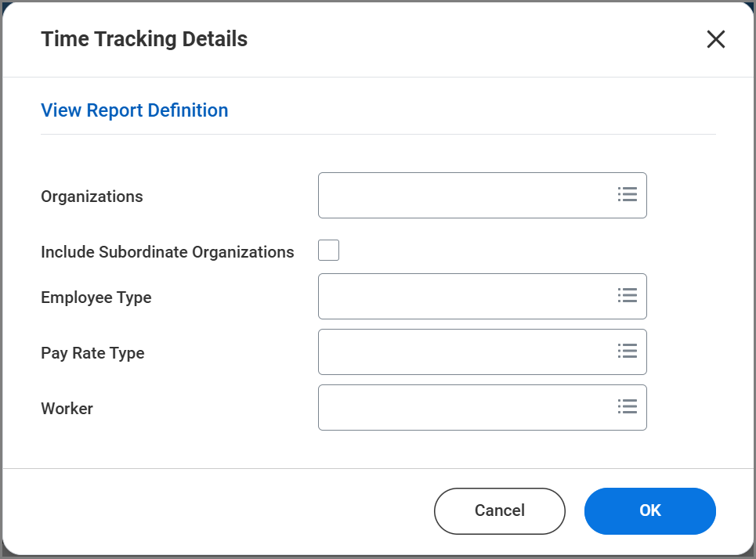Click the Employee Type field label
This screenshot has height=559, width=756.
tap(96, 298)
